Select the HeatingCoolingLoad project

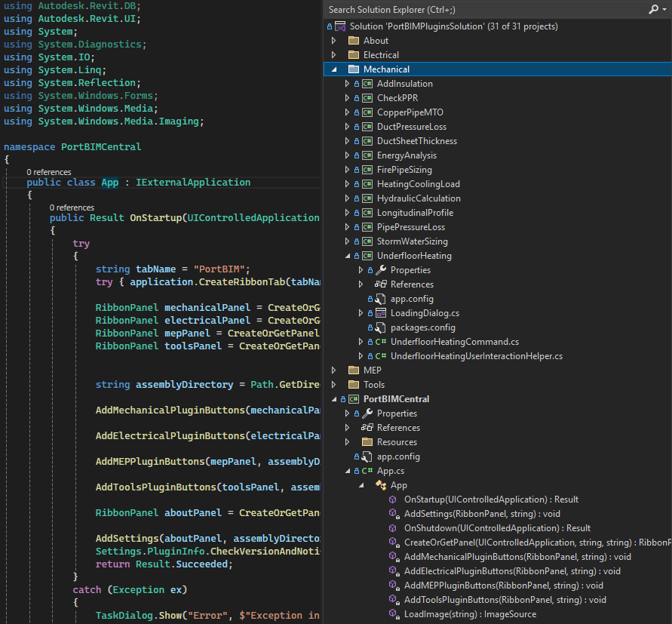coord(419,184)
